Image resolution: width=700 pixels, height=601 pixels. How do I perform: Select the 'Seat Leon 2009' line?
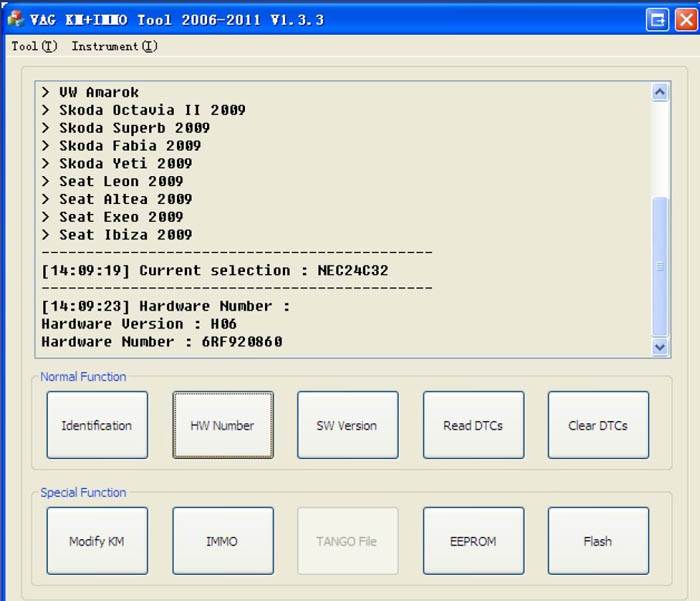click(x=112, y=181)
